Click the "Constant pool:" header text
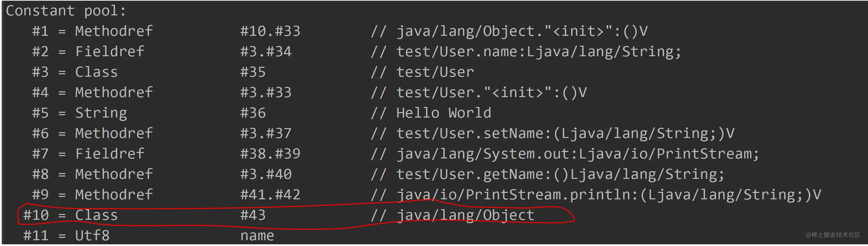 pyautogui.click(x=66, y=11)
